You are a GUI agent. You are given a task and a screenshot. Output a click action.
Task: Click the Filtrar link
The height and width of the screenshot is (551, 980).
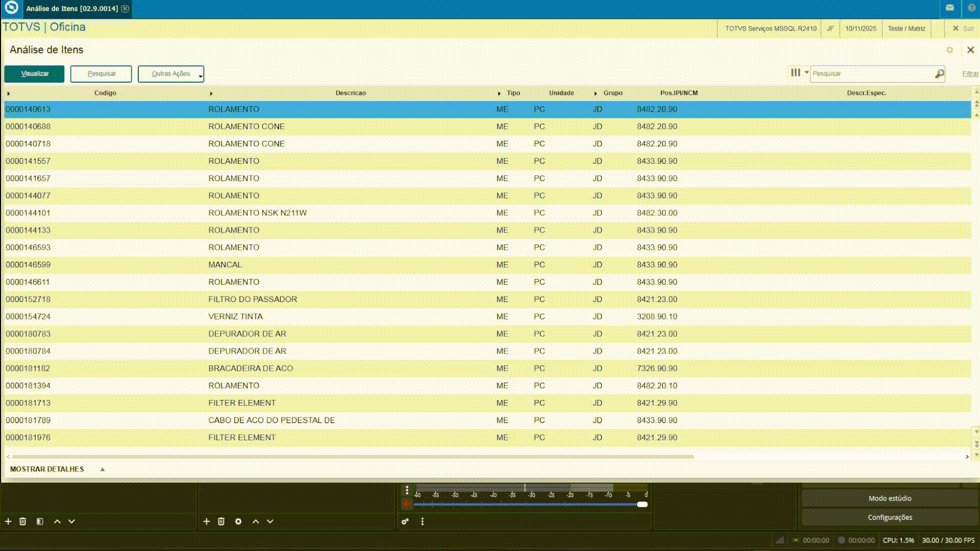tap(970, 74)
